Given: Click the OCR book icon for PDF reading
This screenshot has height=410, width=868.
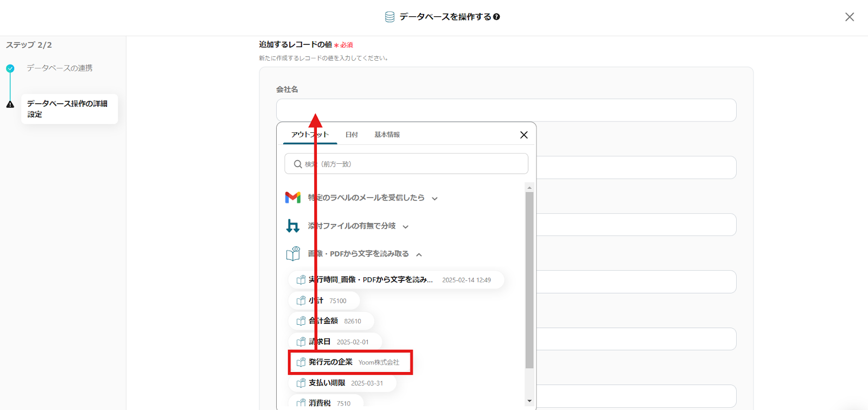Looking at the screenshot, I should click(293, 254).
